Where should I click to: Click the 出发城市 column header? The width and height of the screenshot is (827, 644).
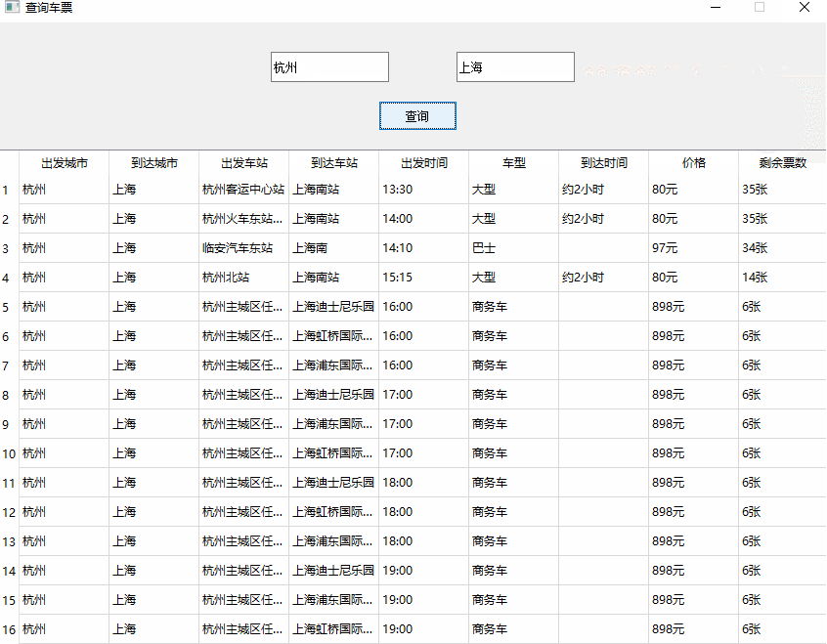[65, 162]
